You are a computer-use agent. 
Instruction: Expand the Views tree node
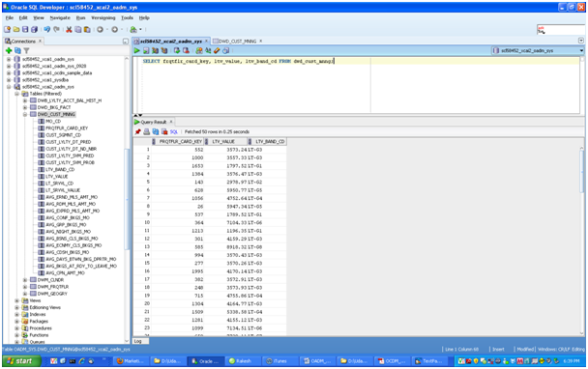[16, 300]
